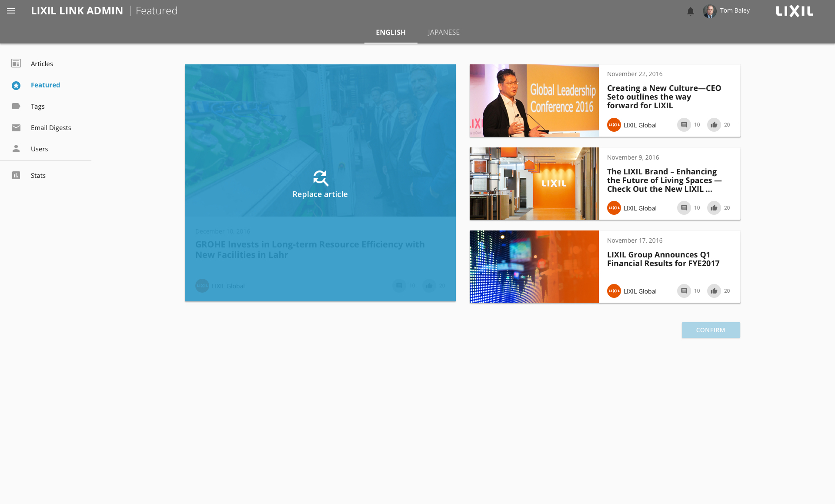Click the Tags label icon
Image resolution: width=835 pixels, height=504 pixels.
(16, 106)
